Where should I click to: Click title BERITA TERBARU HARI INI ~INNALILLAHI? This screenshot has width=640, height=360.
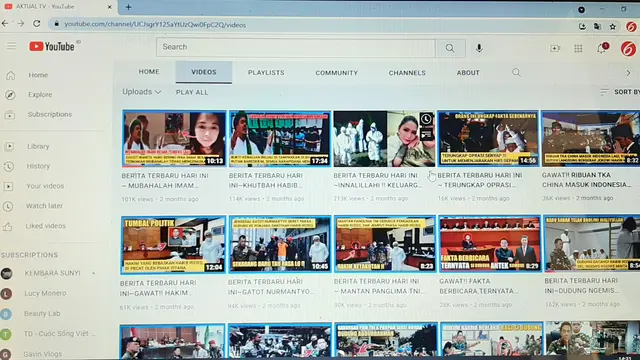point(378,180)
